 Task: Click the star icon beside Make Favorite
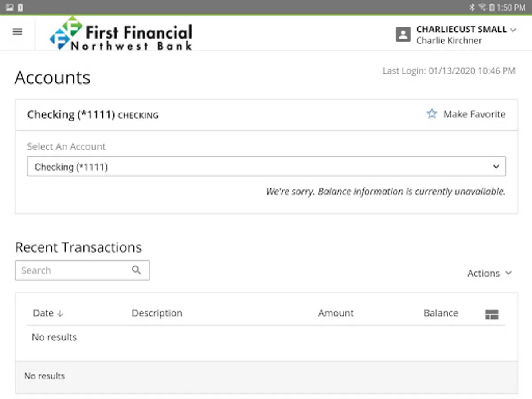432,114
